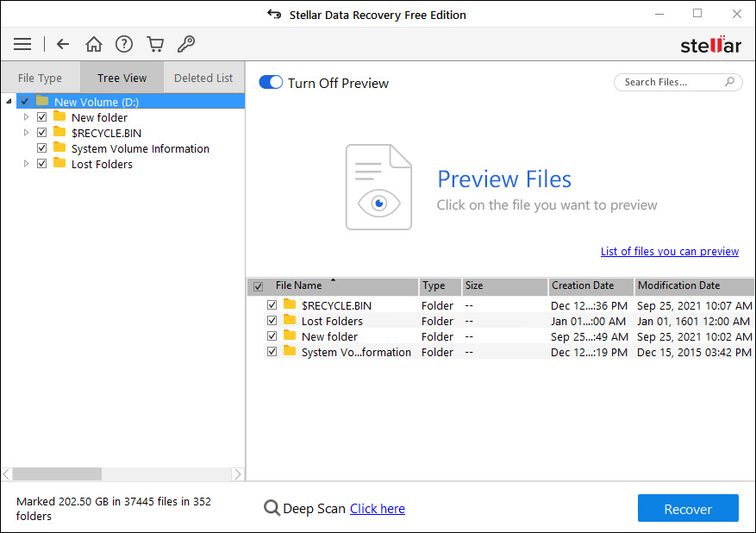Uncheck Lost Folders checkbox in file list
Viewport: 756px width, 533px height.
(x=272, y=320)
